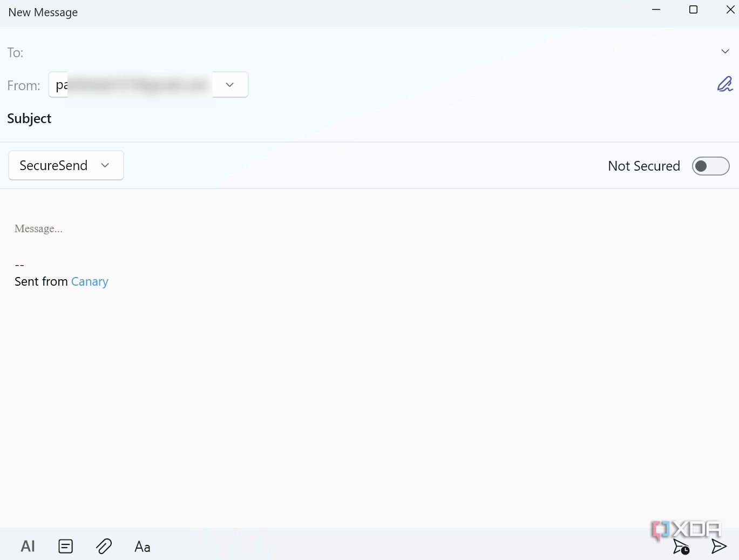Click the Message body placeholder
The image size is (739, 560).
coord(38,228)
